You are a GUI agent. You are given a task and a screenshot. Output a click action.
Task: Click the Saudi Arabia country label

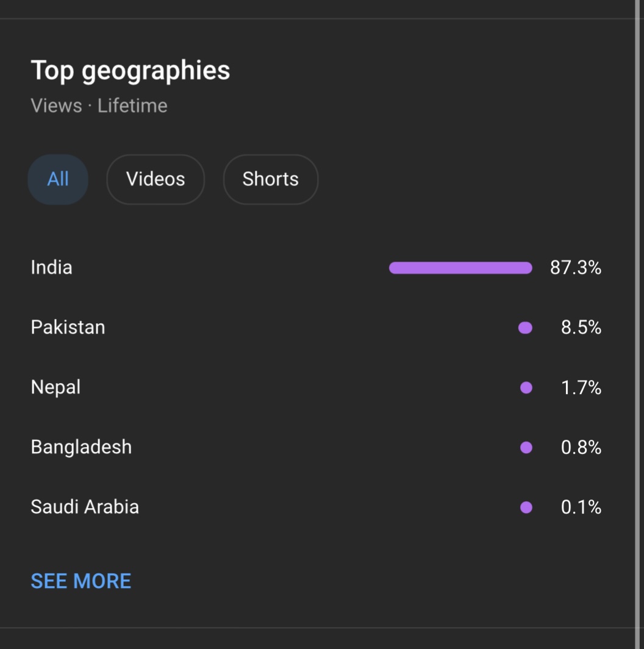[85, 507]
